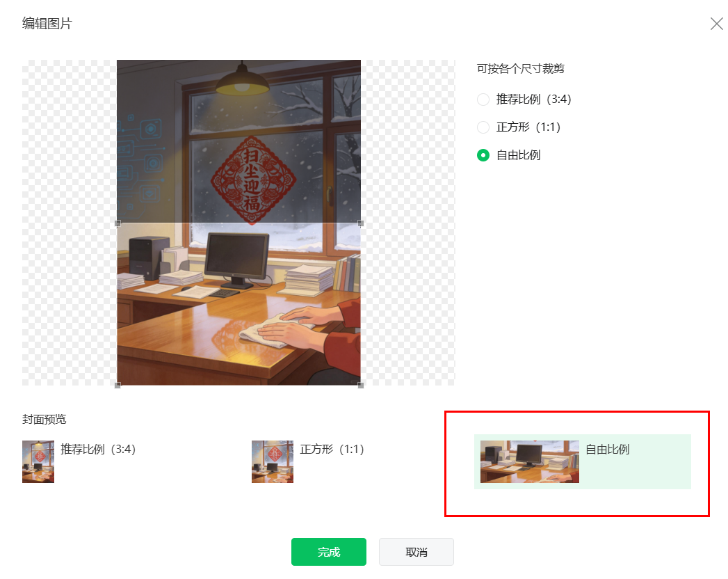This screenshot has width=728, height=579.
Task: Select the 推荐比例 (3:4) radio circle
Action: (483, 100)
